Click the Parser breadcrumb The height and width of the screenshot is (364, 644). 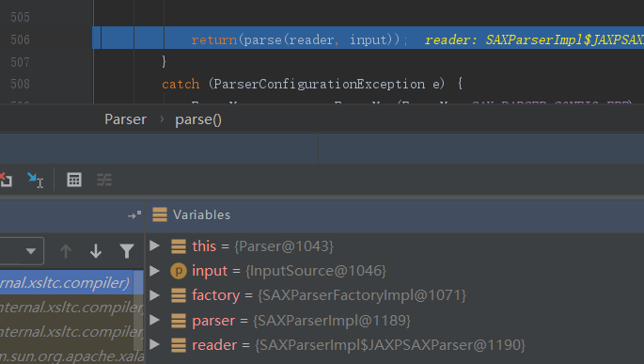[x=125, y=119]
